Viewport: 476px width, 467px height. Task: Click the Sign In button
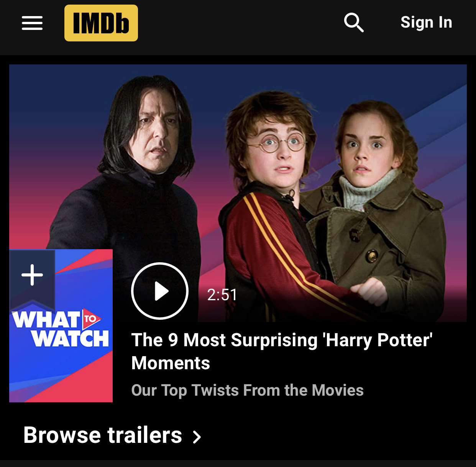(x=426, y=22)
